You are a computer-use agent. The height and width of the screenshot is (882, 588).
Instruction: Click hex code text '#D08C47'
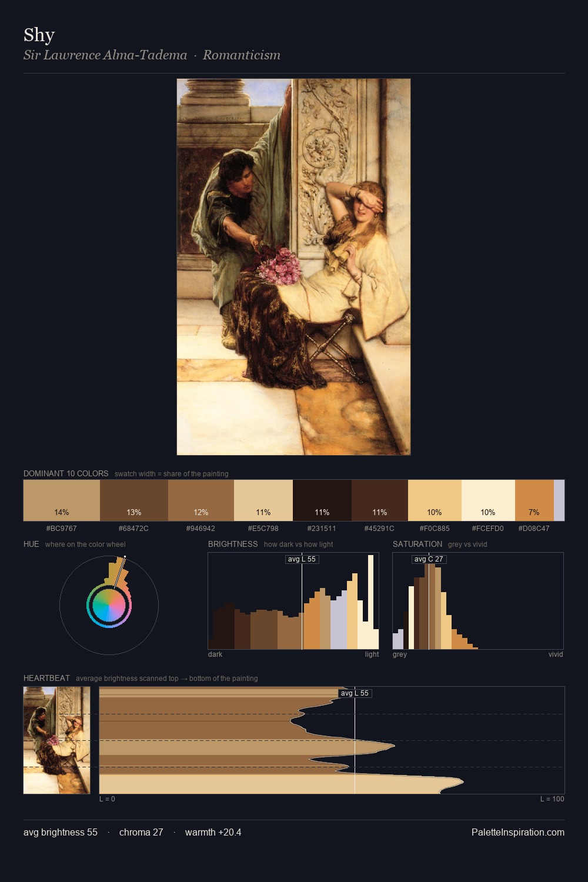[x=534, y=528]
